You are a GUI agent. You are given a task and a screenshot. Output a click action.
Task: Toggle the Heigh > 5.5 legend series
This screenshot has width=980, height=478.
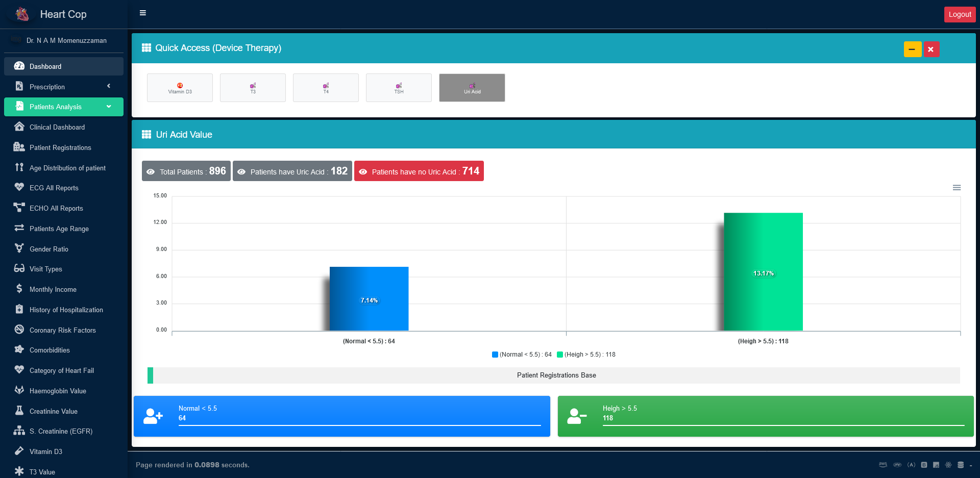(x=586, y=355)
